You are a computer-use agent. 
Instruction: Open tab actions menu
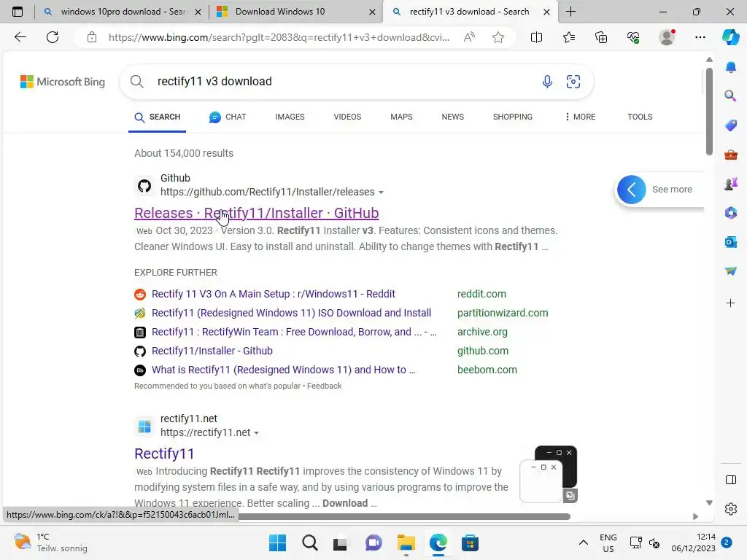click(x=18, y=12)
